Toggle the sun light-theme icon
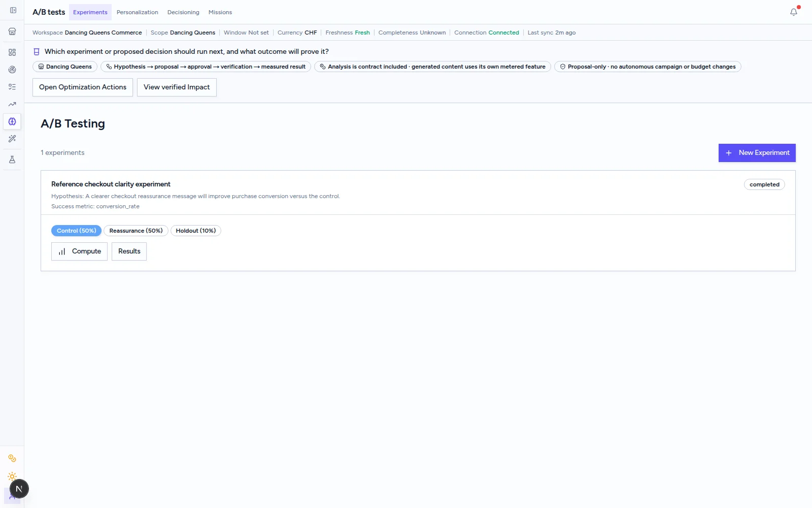 click(x=12, y=477)
